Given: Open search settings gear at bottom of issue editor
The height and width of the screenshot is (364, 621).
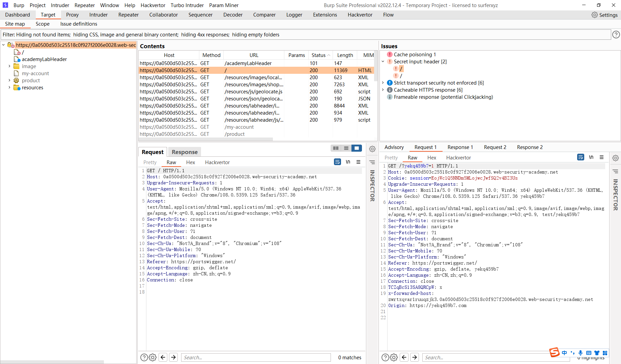Looking at the screenshot, I should [394, 357].
